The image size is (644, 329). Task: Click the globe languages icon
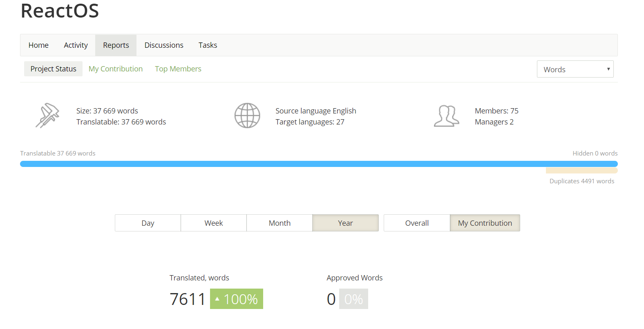(247, 116)
